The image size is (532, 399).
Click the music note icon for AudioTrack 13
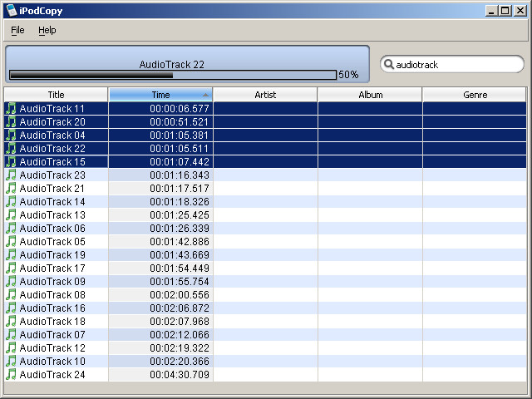(11, 214)
